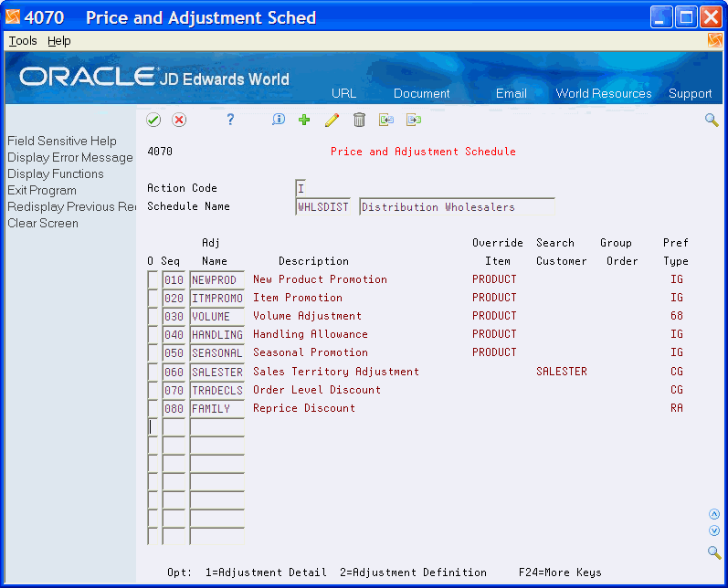
Task: Select Display Functions in sidebar
Action: pyautogui.click(x=56, y=174)
